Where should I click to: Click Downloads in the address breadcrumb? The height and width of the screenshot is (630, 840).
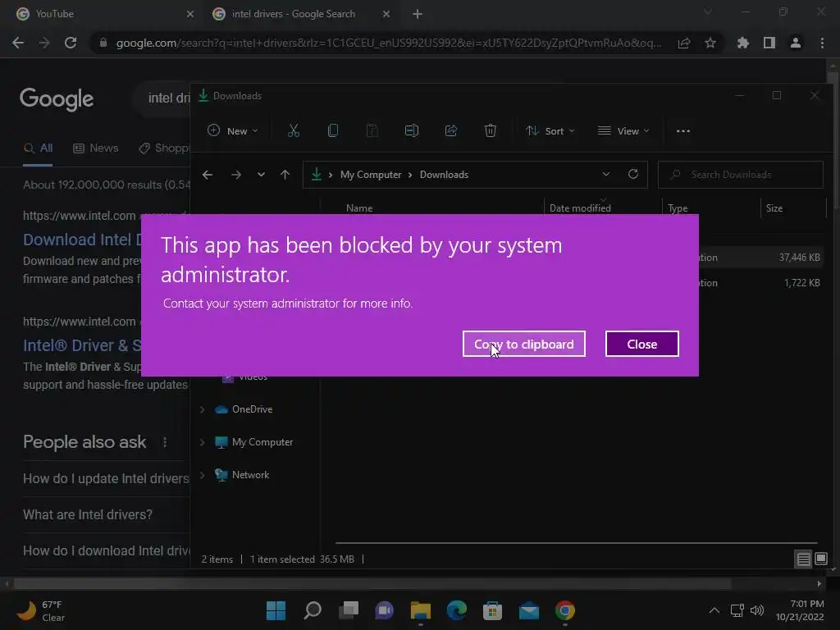click(x=444, y=175)
